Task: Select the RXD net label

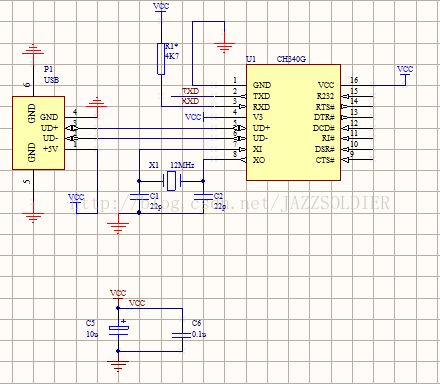Action: coord(190,101)
